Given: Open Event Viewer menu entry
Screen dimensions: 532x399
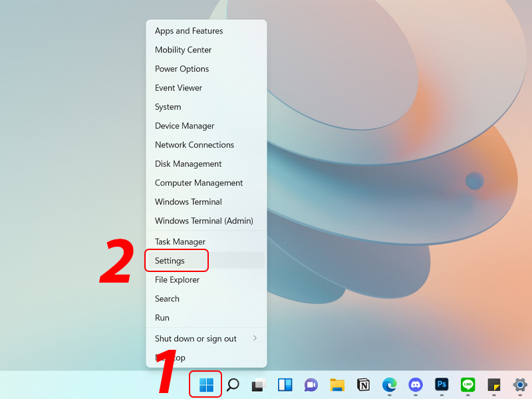Looking at the screenshot, I should [x=206, y=88].
